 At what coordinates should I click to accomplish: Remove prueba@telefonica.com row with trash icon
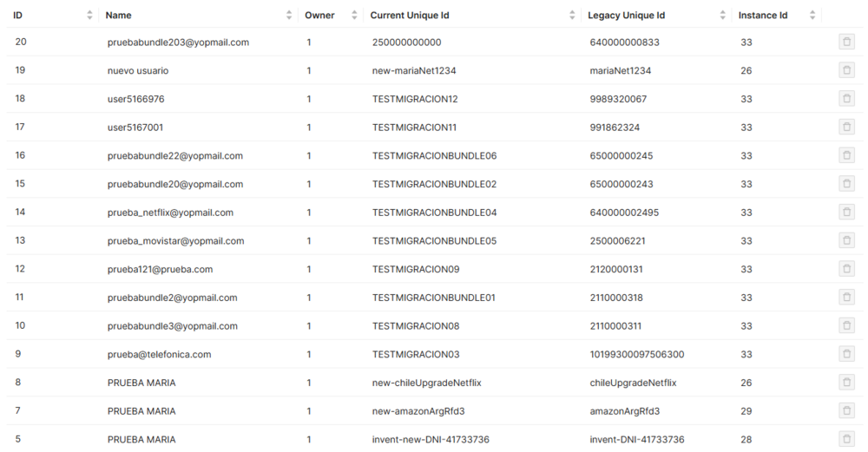846,355
